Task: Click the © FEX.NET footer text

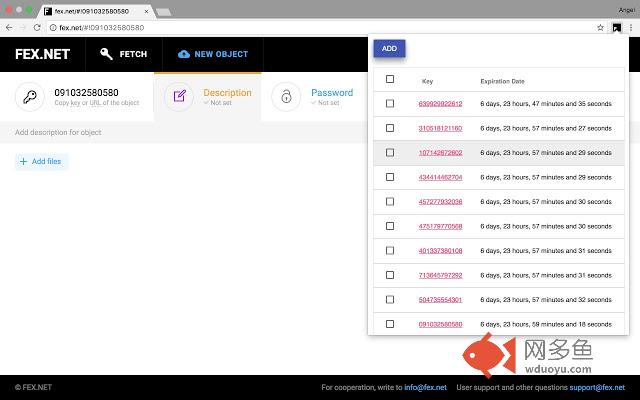Action: pyautogui.click(x=33, y=387)
